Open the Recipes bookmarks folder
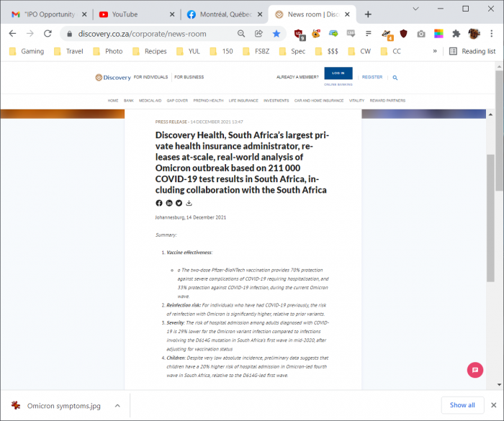Image resolution: width=504 pixels, height=421 pixels. click(x=150, y=51)
